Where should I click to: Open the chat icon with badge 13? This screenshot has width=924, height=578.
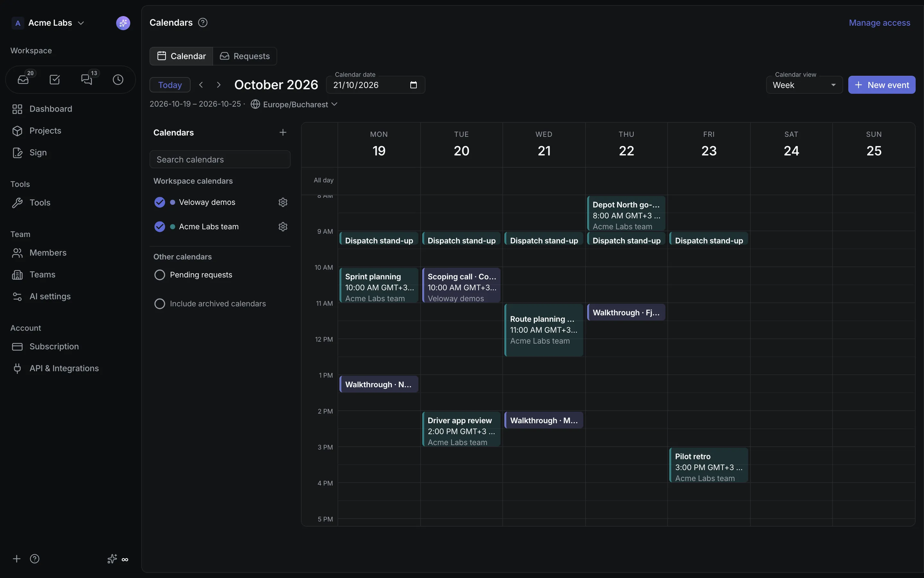[87, 80]
